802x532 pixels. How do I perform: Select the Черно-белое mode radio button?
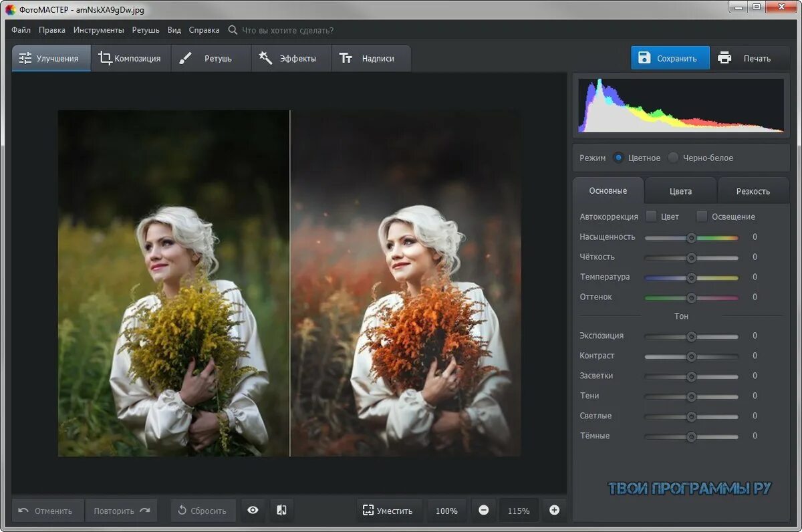click(x=673, y=158)
